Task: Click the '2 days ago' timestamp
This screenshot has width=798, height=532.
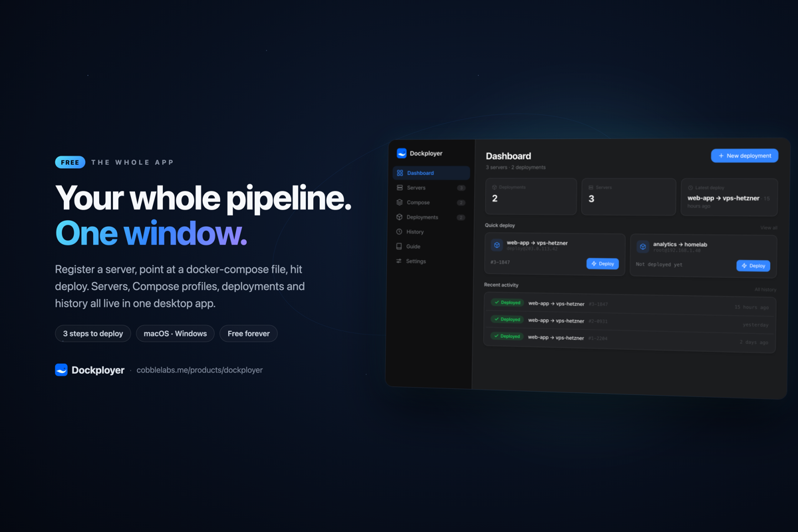Action: [x=754, y=342]
